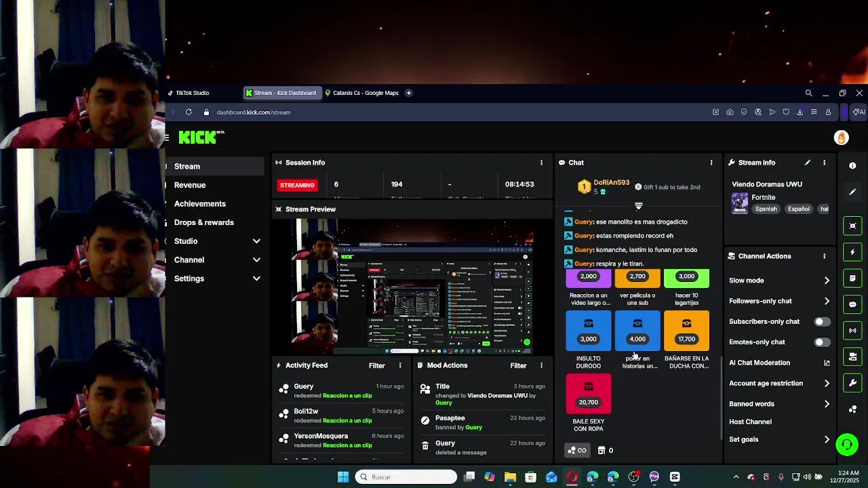Open Revenue in the left menu
This screenshot has width=868, height=488.
[190, 185]
